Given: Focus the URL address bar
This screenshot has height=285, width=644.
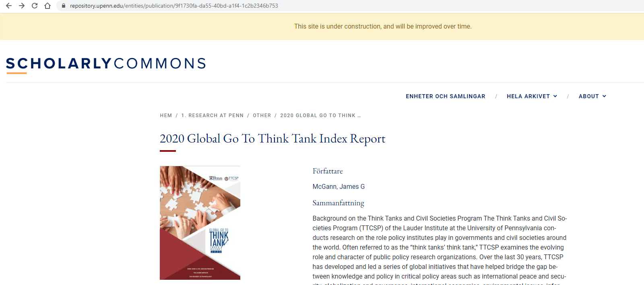Looking at the screenshot, I should 174,6.
